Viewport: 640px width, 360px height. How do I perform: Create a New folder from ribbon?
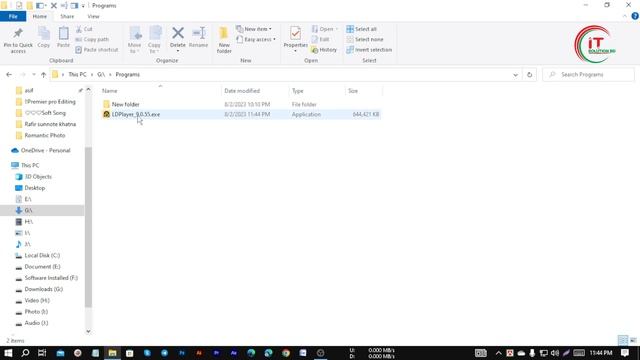pyautogui.click(x=224, y=40)
